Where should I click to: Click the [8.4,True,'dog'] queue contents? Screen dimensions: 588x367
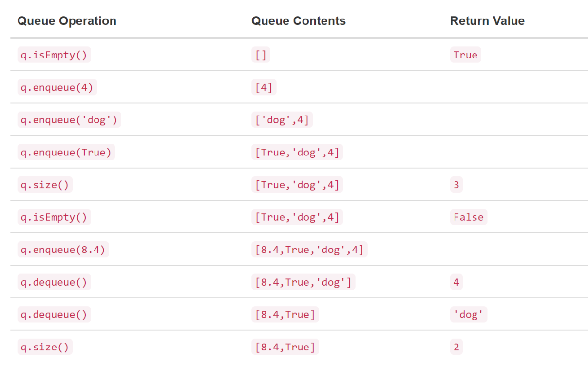coord(303,282)
